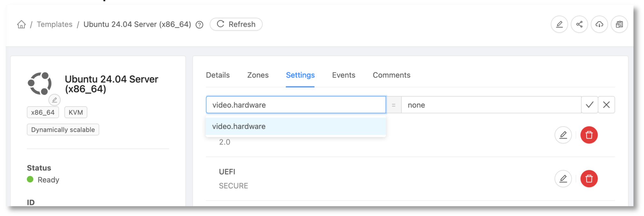Open the share template permissions icon
The width and height of the screenshot is (644, 216).
click(x=580, y=24)
